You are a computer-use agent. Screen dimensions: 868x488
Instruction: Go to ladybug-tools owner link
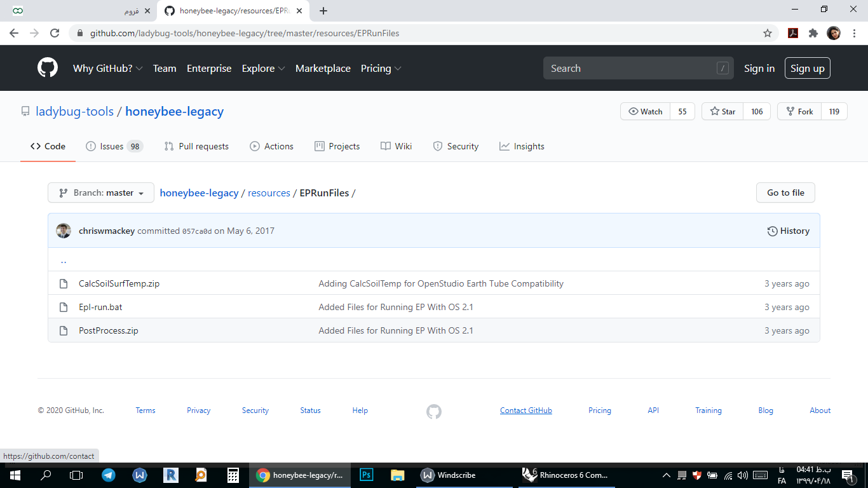point(74,111)
